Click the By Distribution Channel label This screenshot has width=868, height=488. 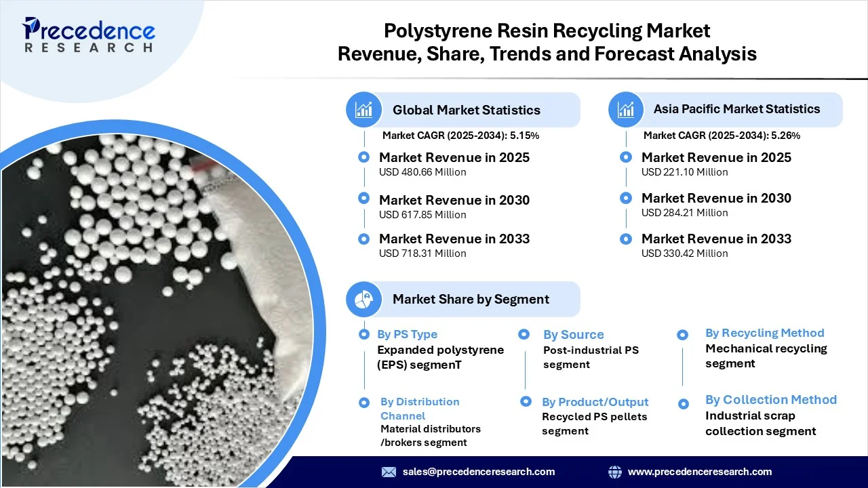click(420, 409)
